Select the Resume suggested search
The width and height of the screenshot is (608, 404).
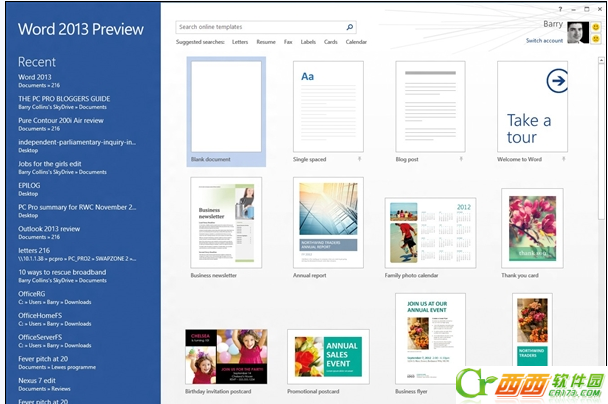(266, 42)
